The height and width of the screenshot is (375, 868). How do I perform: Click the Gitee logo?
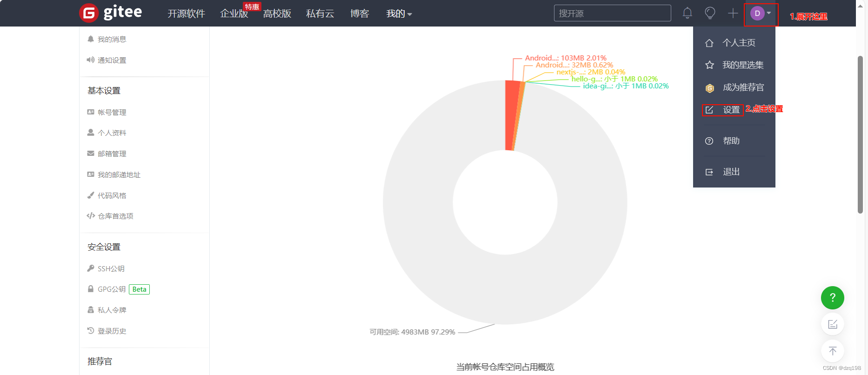click(x=111, y=13)
